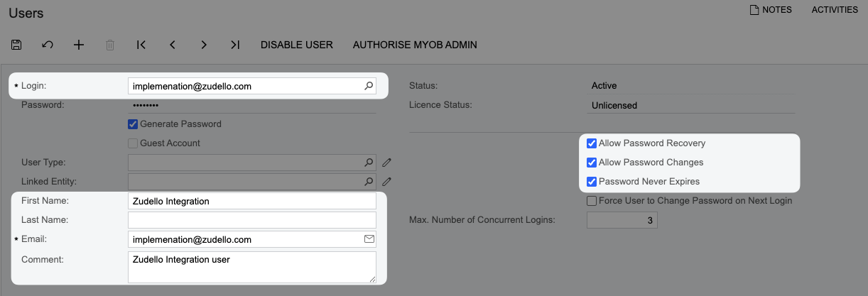Open the Activities menu item
Screen dimensions: 868x296
pos(835,10)
